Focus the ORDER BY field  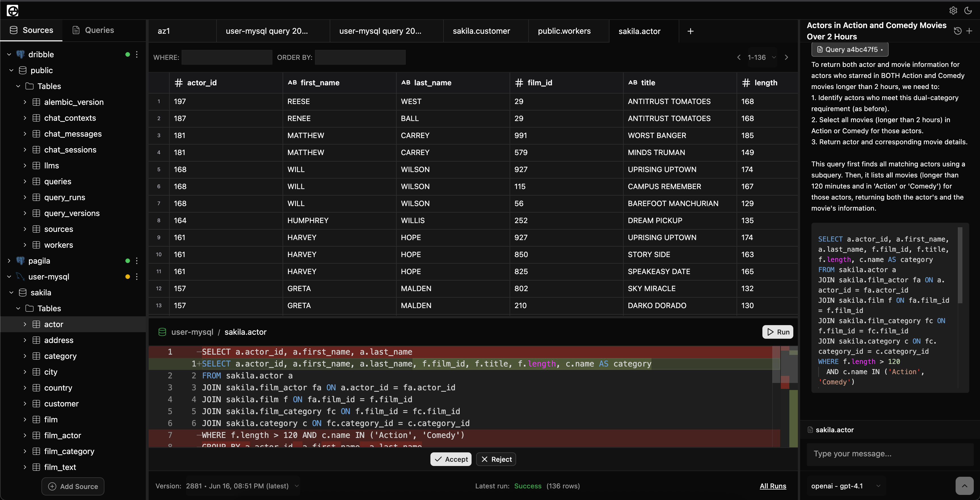pyautogui.click(x=360, y=57)
